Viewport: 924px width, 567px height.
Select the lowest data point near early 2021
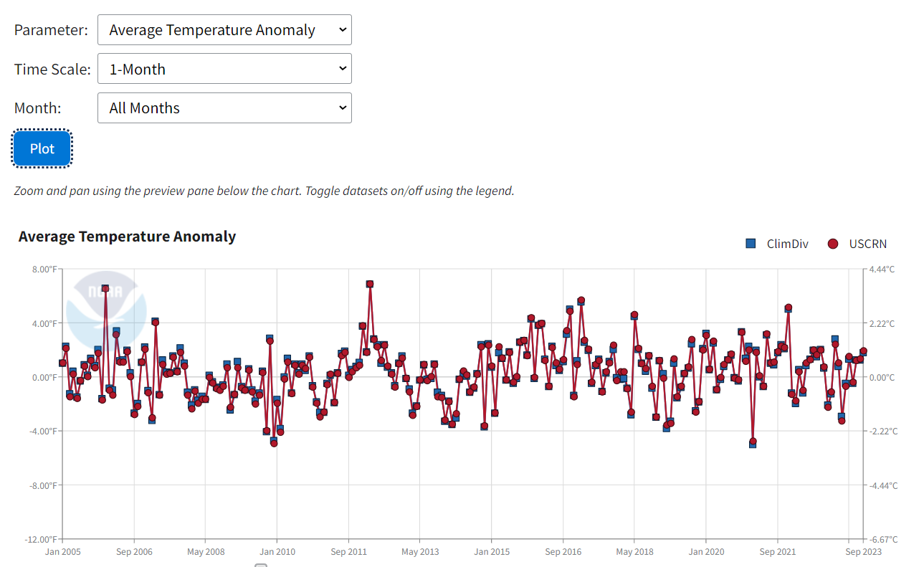tap(753, 442)
